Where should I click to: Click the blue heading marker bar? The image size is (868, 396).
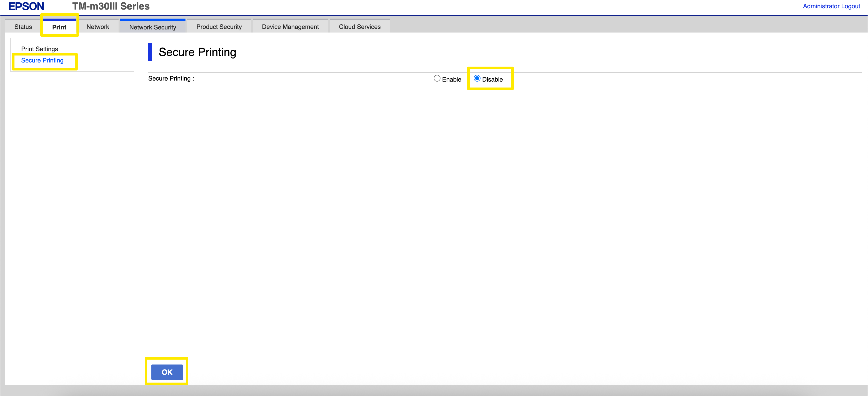click(150, 52)
